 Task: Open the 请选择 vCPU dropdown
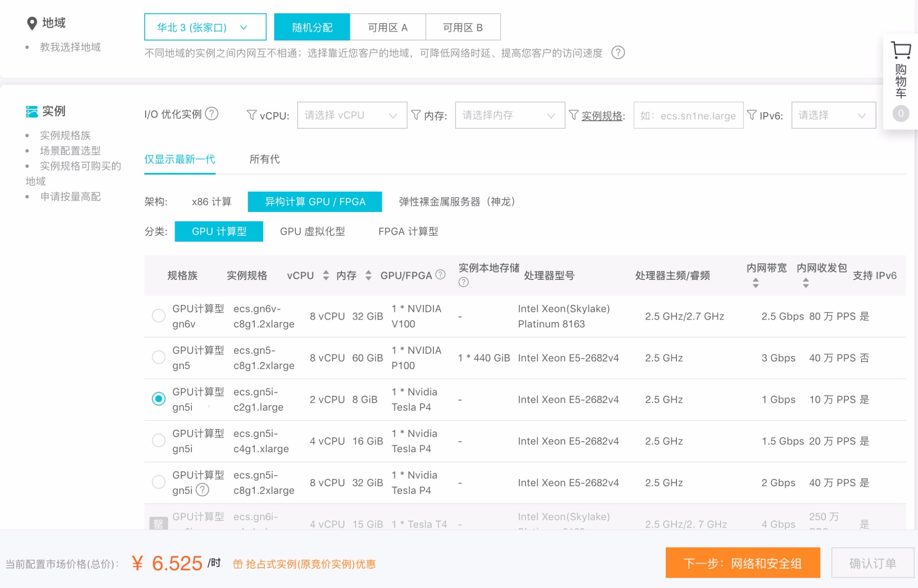352,115
